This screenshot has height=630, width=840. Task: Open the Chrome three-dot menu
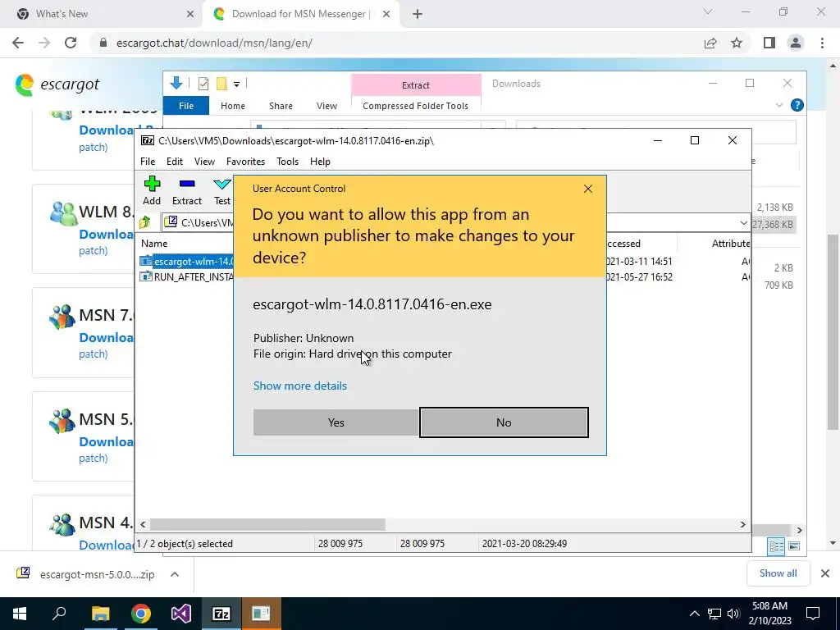point(822,43)
